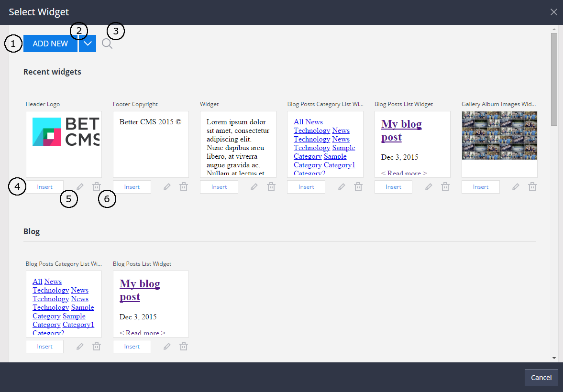This screenshot has height=392, width=563.
Task: Edit the Blog Posts List Widget
Action: (428, 186)
